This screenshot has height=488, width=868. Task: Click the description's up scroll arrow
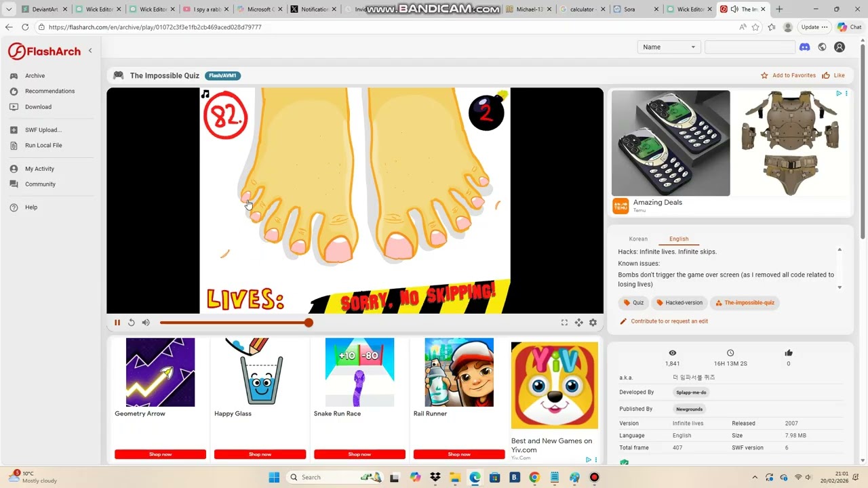pyautogui.click(x=840, y=250)
